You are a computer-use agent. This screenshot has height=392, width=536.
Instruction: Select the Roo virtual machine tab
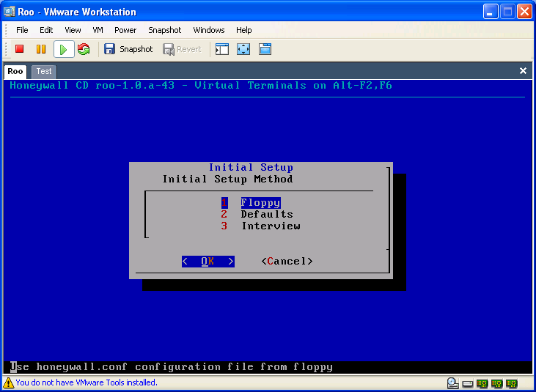(15, 71)
